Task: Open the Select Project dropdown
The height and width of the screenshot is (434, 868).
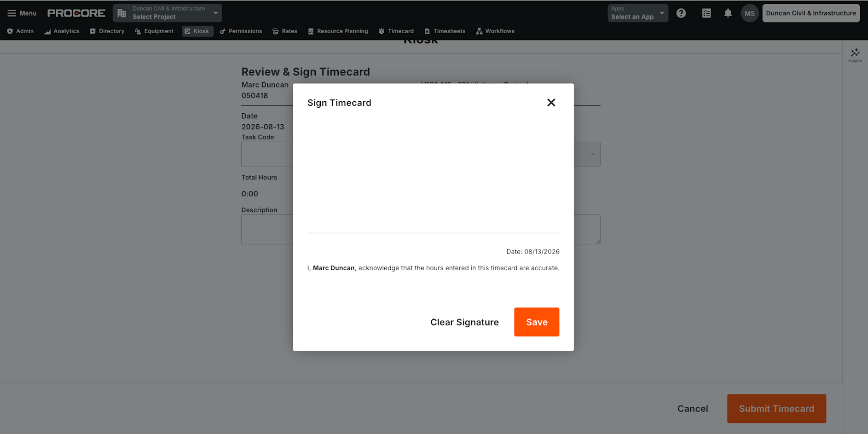Action: click(x=168, y=13)
